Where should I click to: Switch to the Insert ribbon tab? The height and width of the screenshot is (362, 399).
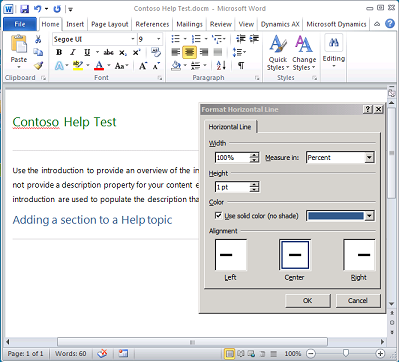[x=75, y=24]
